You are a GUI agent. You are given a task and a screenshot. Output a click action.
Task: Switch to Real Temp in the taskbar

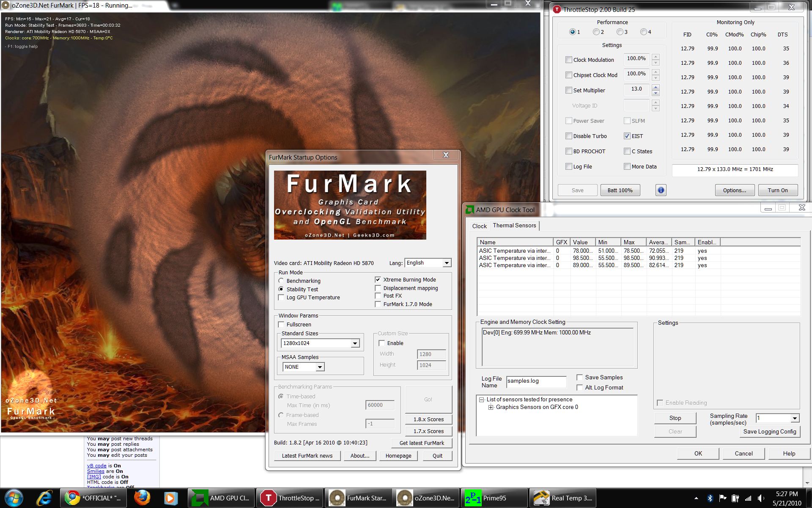563,498
